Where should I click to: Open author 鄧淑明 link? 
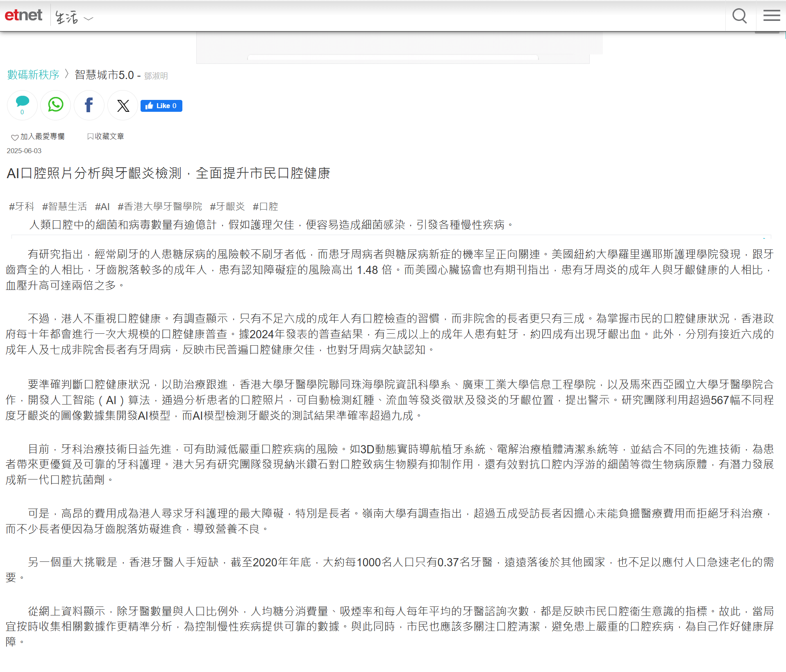click(156, 76)
